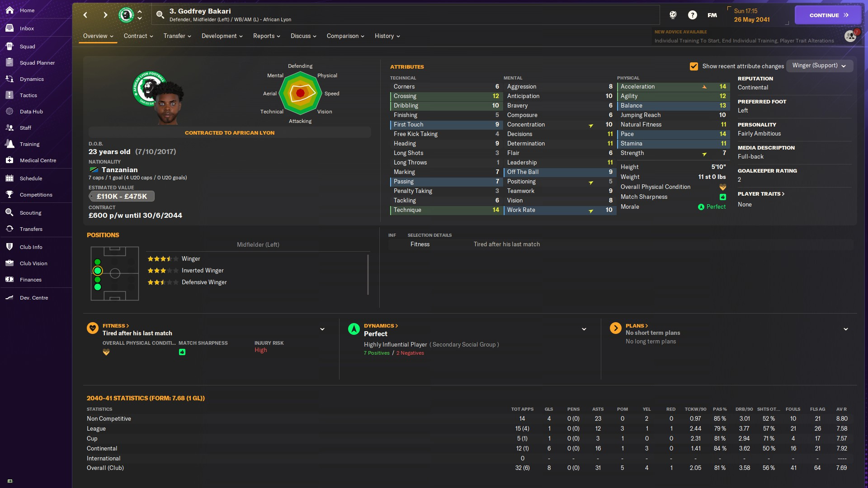The width and height of the screenshot is (868, 488).
Task: Select the left midfielder position dot
Action: point(98,271)
